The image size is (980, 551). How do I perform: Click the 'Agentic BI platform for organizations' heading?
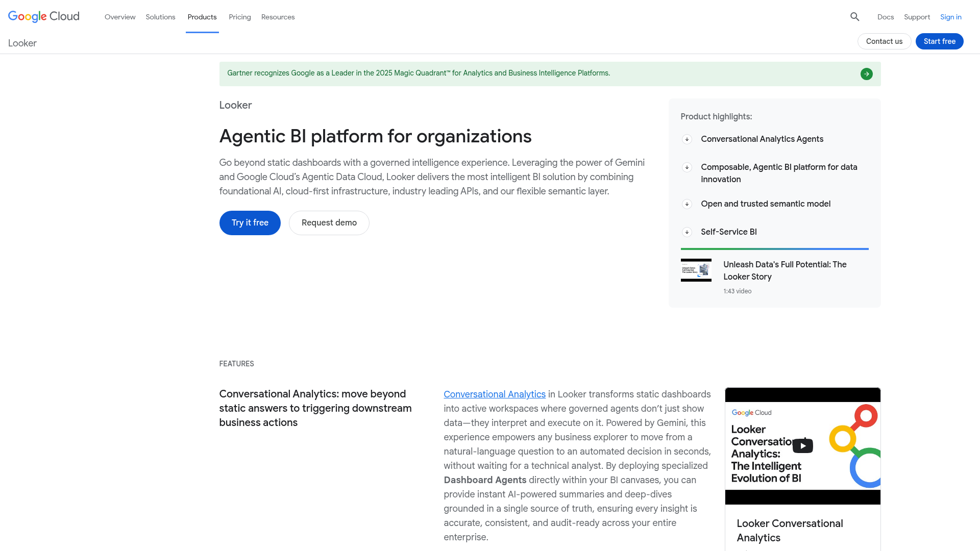[x=376, y=137]
